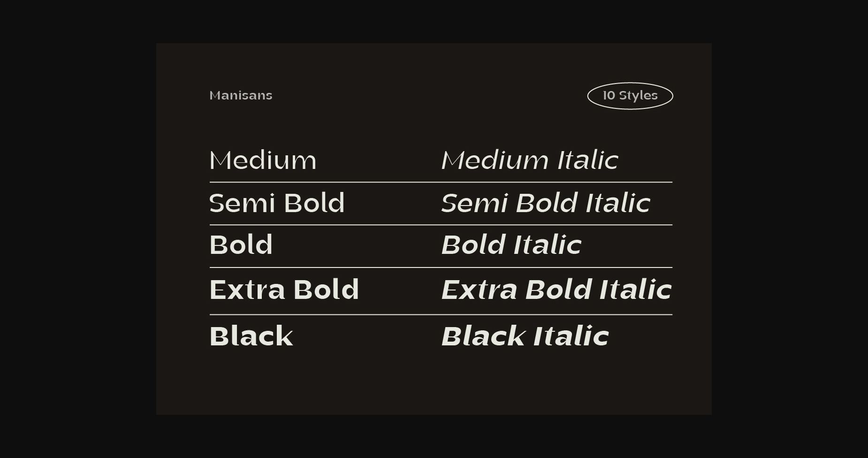This screenshot has width=868, height=458.
Task: Click the word Semi in Semi Bold Italic
Action: pyautogui.click(x=475, y=203)
